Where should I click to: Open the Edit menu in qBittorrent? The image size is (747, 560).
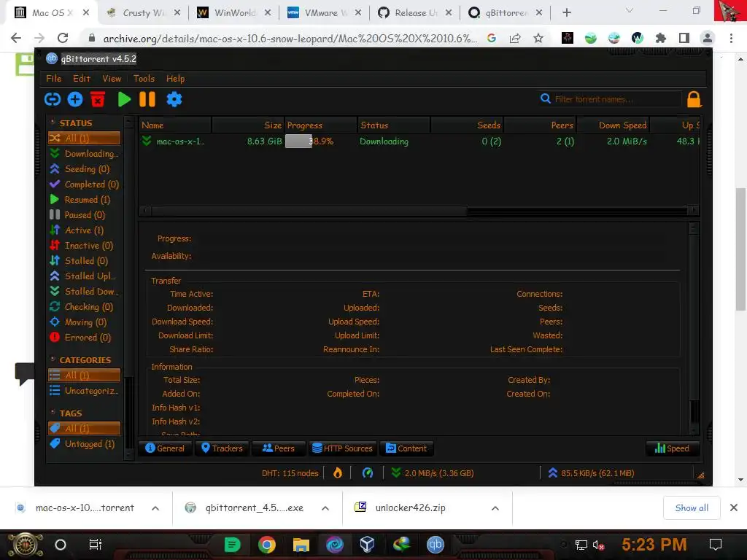click(82, 79)
